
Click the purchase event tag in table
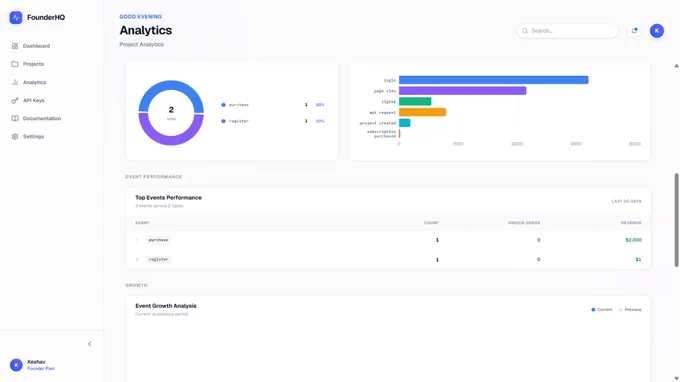158,240
